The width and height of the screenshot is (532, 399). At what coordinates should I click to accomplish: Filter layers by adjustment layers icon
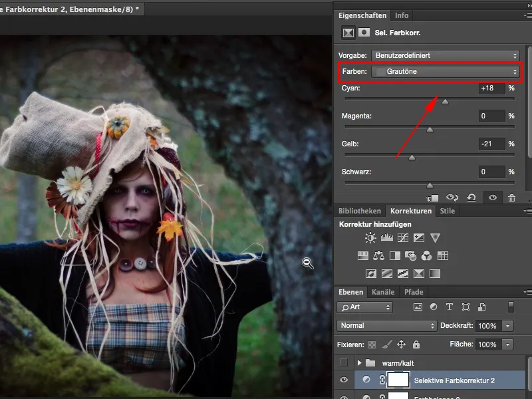tap(434, 307)
